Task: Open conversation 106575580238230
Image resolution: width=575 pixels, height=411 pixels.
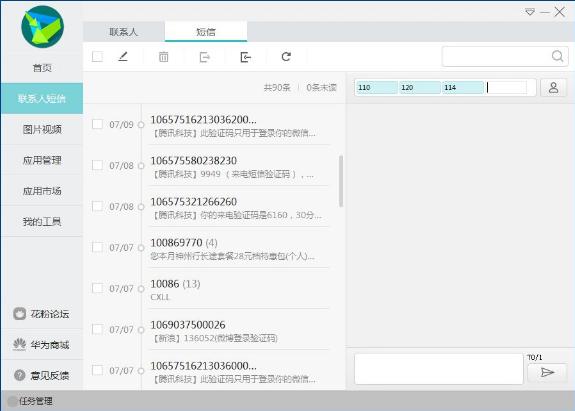Action: click(238, 166)
